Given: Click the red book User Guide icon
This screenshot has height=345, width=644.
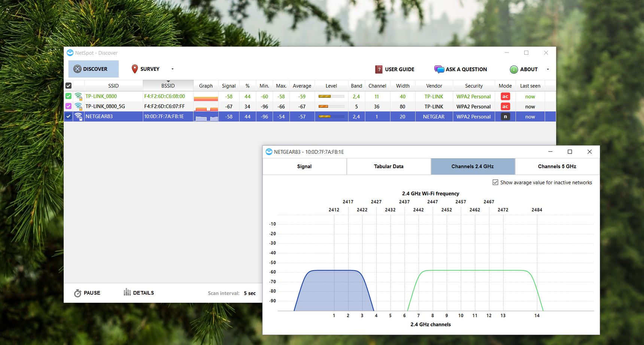Looking at the screenshot, I should click(x=379, y=69).
